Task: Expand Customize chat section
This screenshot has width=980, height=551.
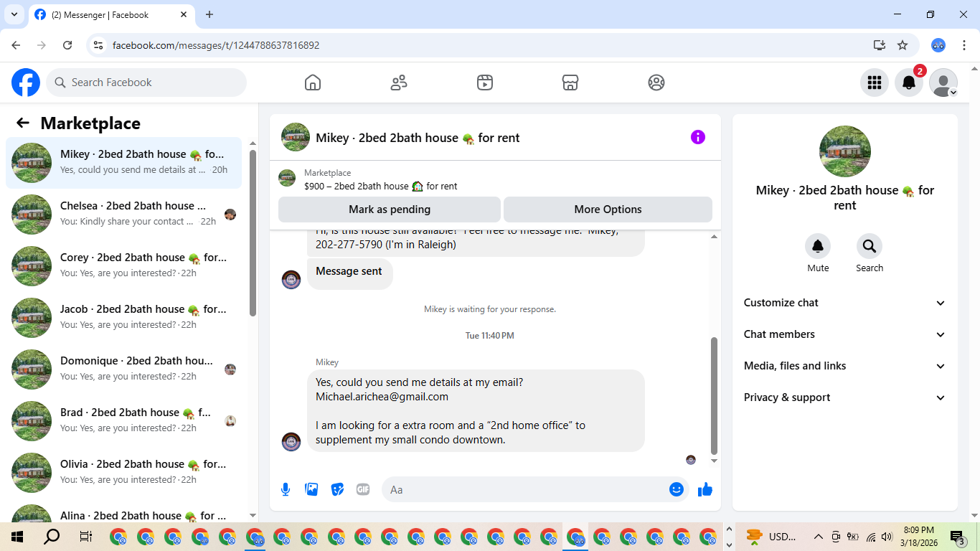Action: (x=845, y=303)
